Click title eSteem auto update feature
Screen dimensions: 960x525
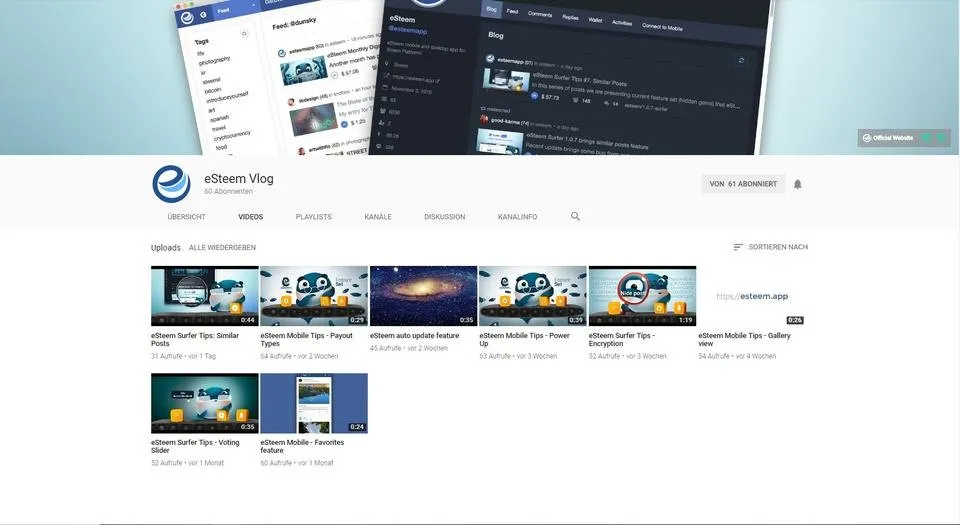[414, 336]
